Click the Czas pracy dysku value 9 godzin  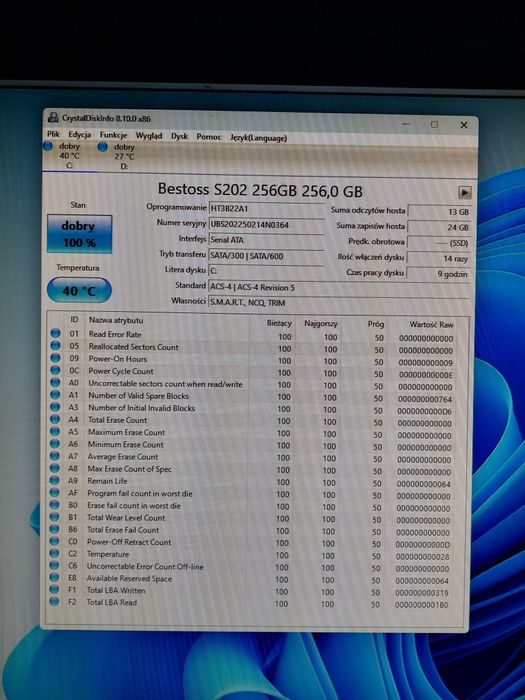439,274
